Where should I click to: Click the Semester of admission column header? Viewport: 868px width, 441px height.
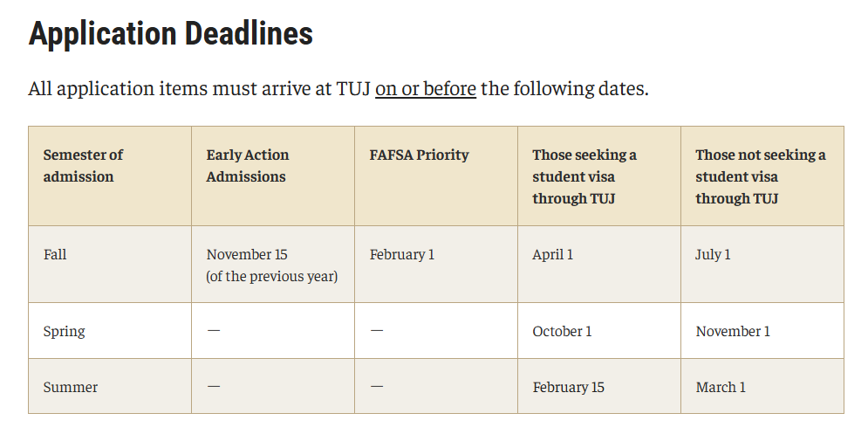pyautogui.click(x=83, y=166)
